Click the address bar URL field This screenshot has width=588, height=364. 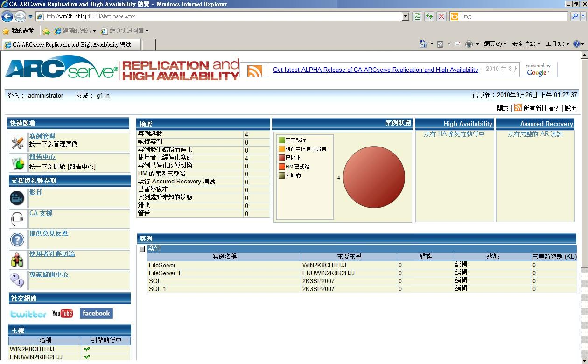pos(219,16)
